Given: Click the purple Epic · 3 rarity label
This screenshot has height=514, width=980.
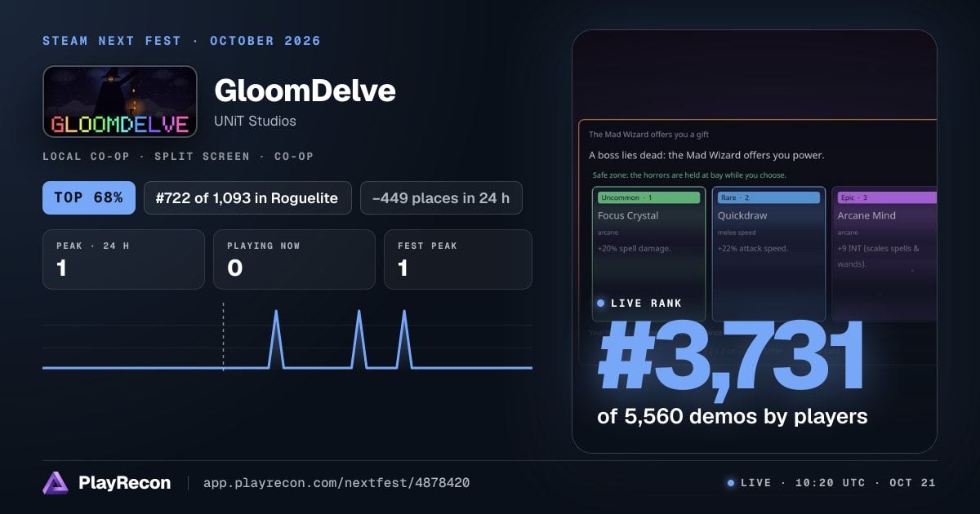Looking at the screenshot, I should tap(887, 197).
